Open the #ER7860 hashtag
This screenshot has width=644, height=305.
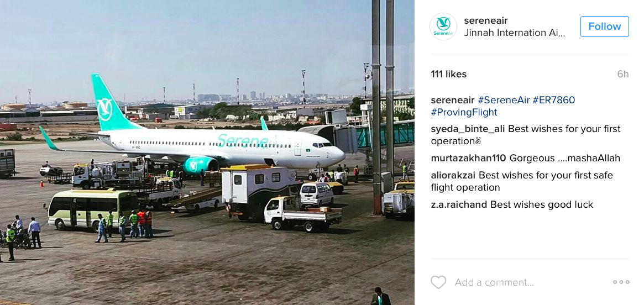[x=554, y=100]
